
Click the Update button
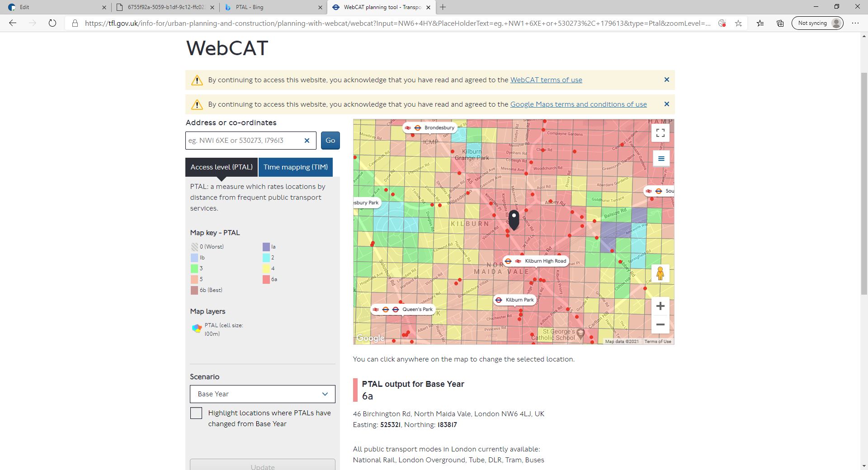click(x=263, y=465)
